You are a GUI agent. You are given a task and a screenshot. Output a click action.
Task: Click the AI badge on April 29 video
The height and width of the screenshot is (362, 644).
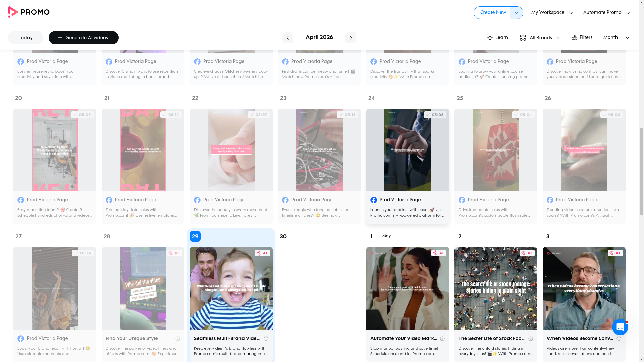[262, 253]
